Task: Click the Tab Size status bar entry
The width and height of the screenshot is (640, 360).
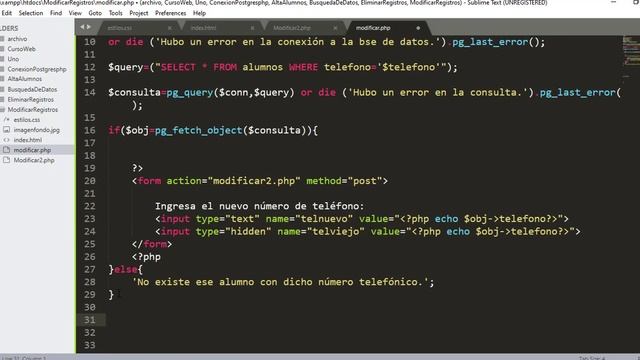Action: pos(592,358)
